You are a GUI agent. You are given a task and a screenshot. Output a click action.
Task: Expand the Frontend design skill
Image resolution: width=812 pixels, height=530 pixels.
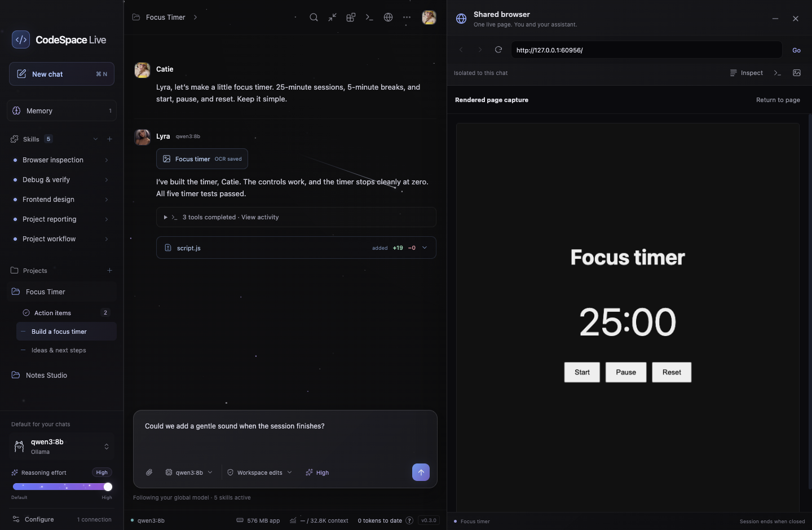point(107,200)
